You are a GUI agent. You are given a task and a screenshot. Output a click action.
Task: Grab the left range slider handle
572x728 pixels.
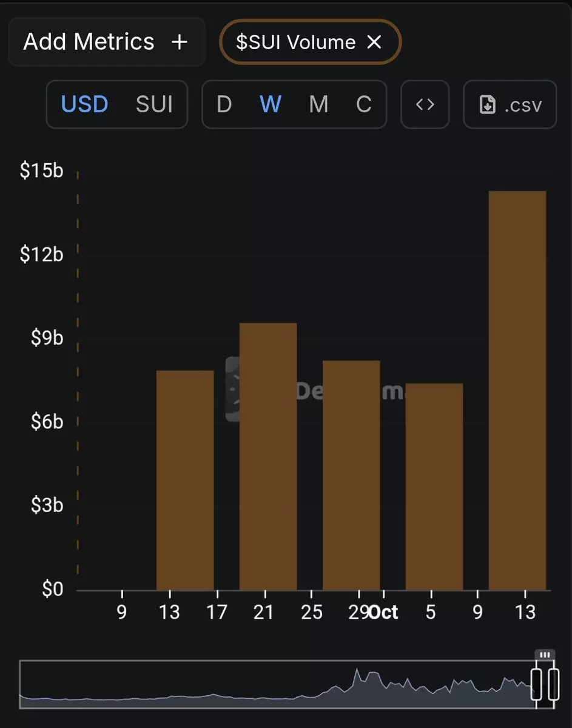click(536, 684)
